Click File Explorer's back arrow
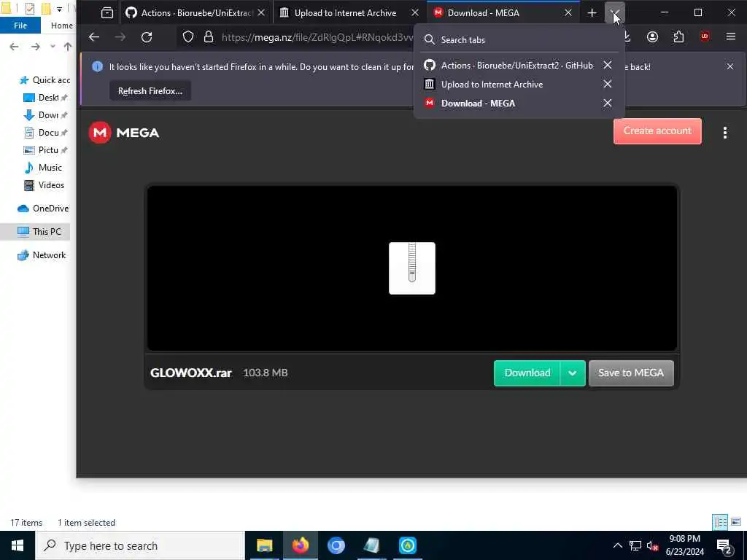 [15, 47]
